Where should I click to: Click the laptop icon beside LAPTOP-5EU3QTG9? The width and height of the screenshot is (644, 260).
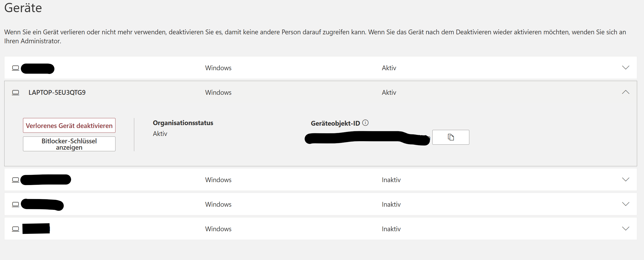[16, 93]
